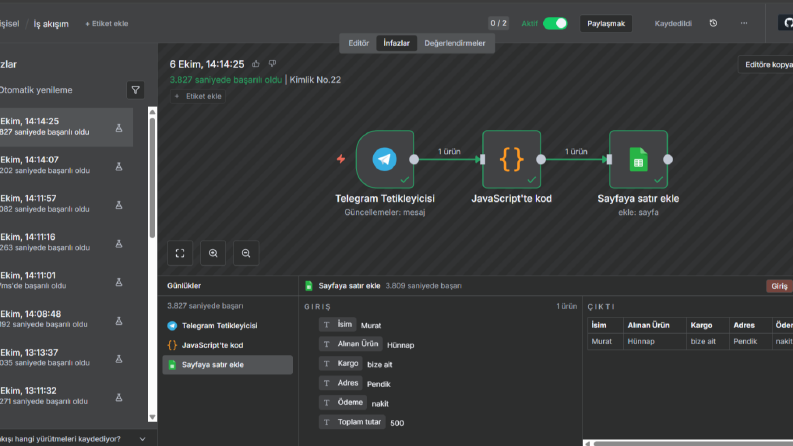Switch to the İnfazlar tab
The height and width of the screenshot is (446, 793).
[x=396, y=43]
